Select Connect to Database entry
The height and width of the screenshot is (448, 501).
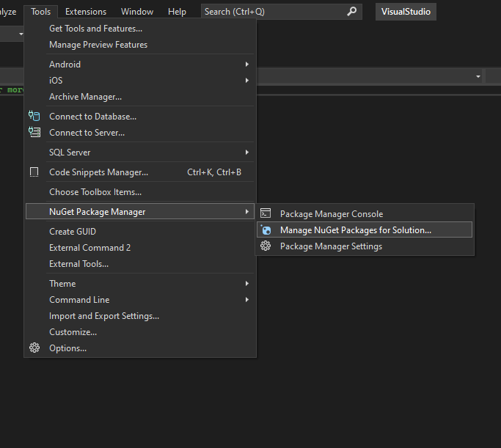[140, 117]
